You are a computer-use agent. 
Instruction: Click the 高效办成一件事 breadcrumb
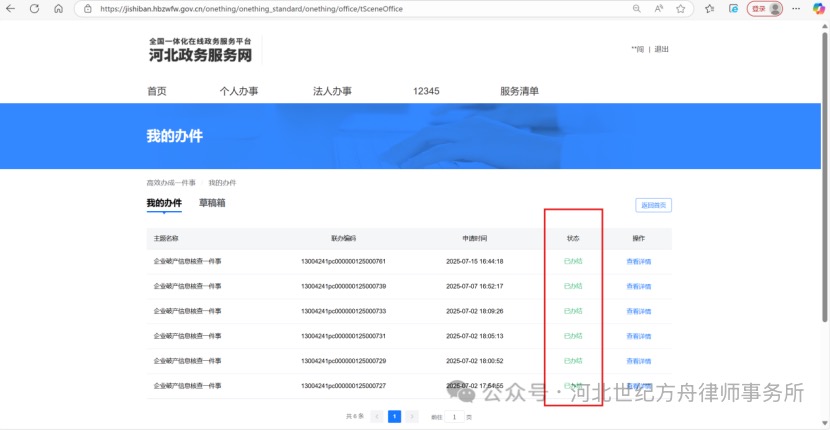pos(171,183)
